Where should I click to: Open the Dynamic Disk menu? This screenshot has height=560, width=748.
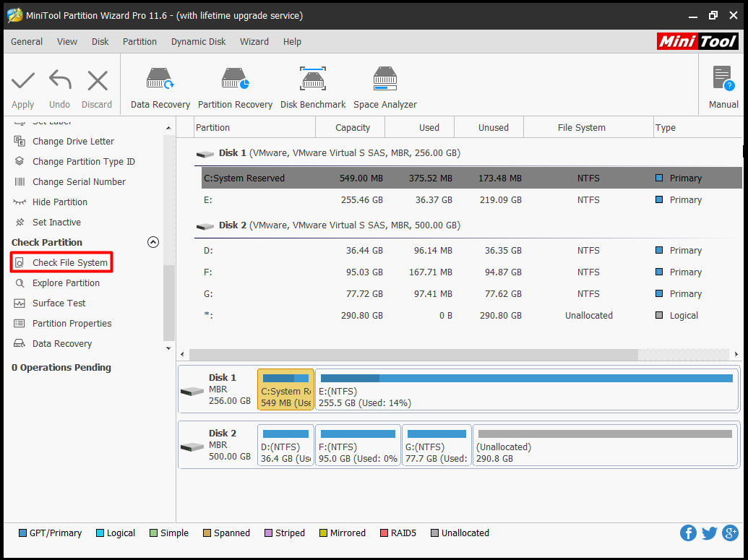(199, 41)
